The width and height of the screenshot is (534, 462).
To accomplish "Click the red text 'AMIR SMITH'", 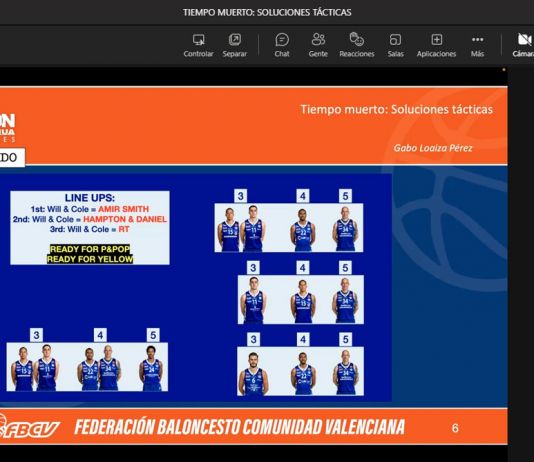I will [x=124, y=209].
